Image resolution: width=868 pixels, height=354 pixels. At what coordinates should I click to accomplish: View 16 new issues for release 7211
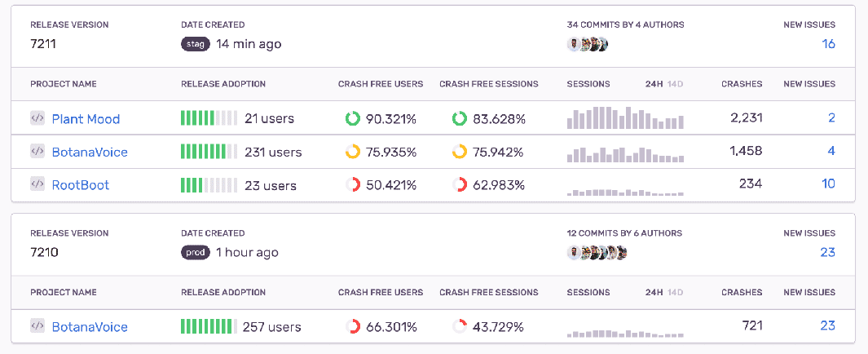tap(828, 44)
